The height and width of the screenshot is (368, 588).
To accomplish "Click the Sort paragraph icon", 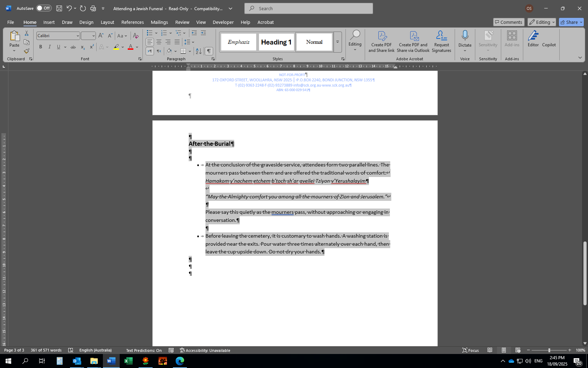I will 198,51.
